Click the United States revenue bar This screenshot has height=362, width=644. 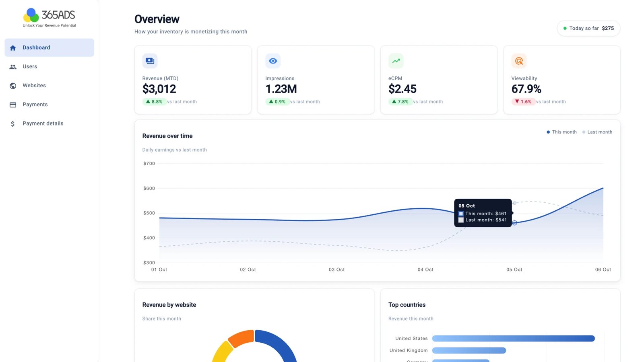pos(514,339)
